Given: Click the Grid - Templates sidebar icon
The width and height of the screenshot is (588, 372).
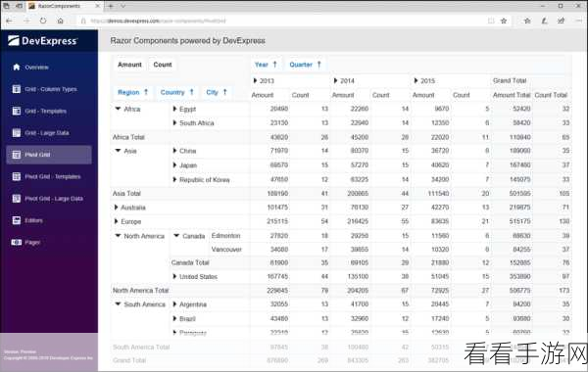Looking at the screenshot, I should [x=16, y=111].
